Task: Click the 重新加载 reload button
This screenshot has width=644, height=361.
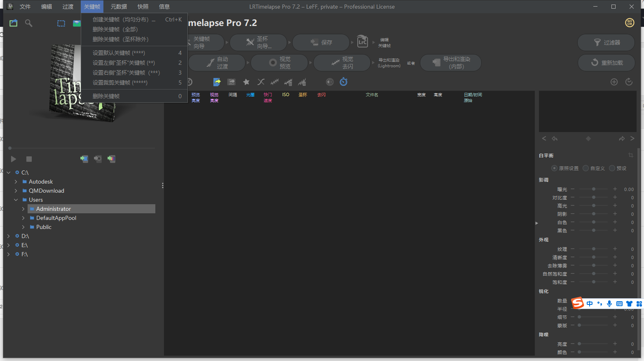Action: point(606,63)
